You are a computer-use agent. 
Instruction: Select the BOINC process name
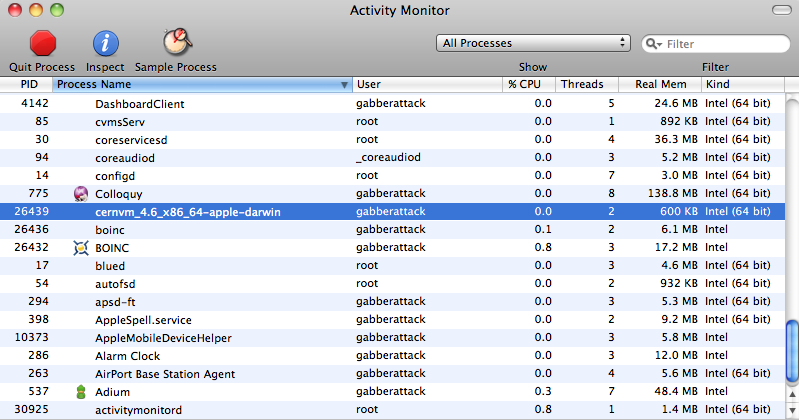[112, 248]
